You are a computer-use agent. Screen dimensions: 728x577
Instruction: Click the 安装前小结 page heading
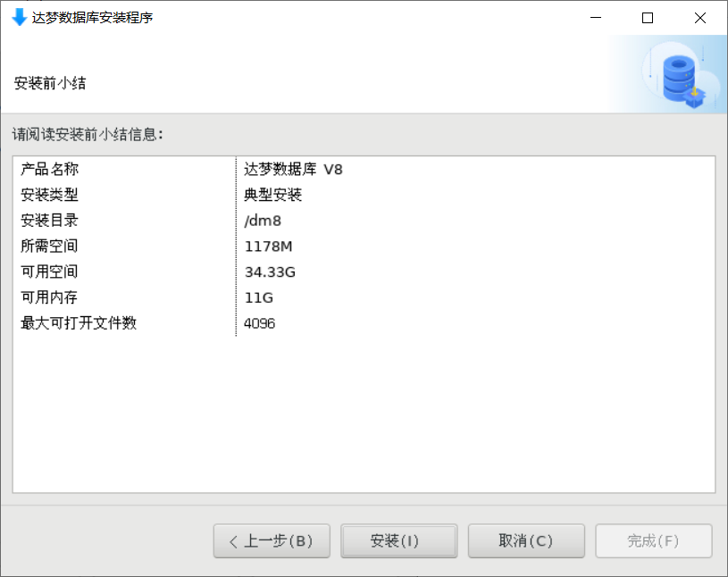coord(50,83)
